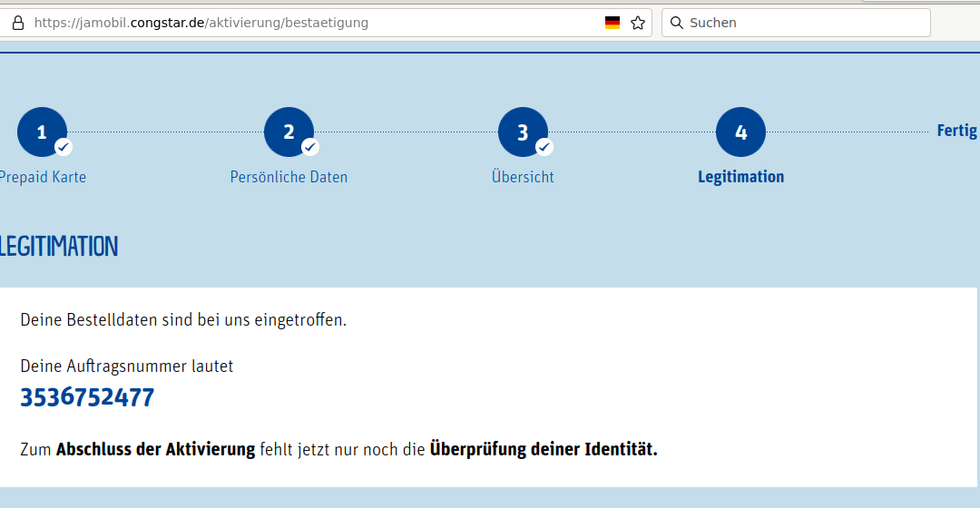The width and height of the screenshot is (980, 508).
Task: Click the checkmark badge on step 3
Action: coord(544,147)
